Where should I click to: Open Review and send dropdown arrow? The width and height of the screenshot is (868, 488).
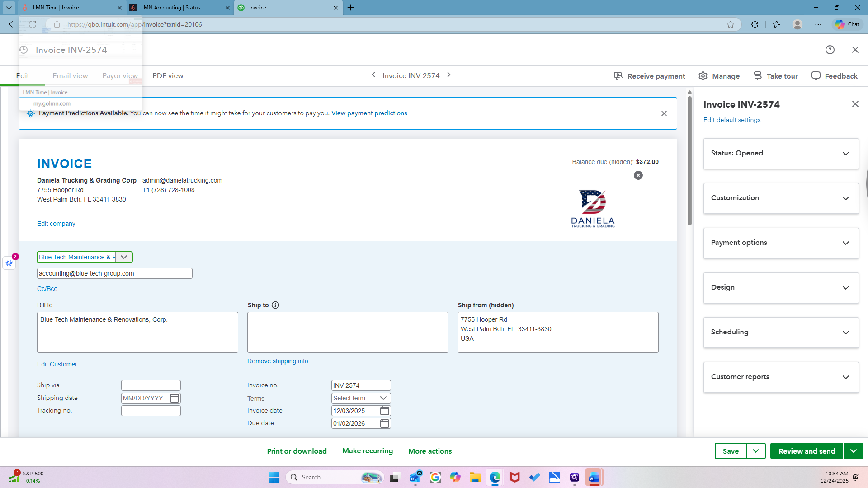tap(854, 451)
